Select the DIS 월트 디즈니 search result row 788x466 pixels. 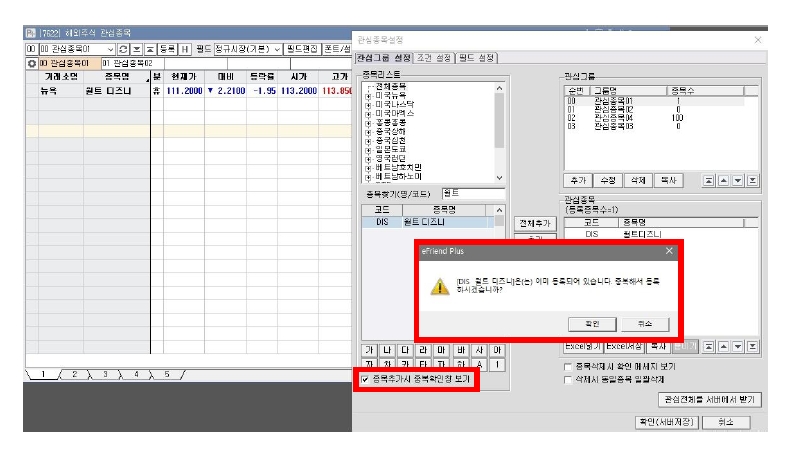[x=428, y=222]
